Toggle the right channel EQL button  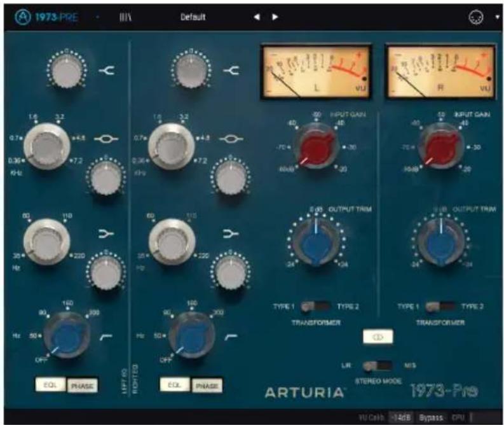click(175, 385)
